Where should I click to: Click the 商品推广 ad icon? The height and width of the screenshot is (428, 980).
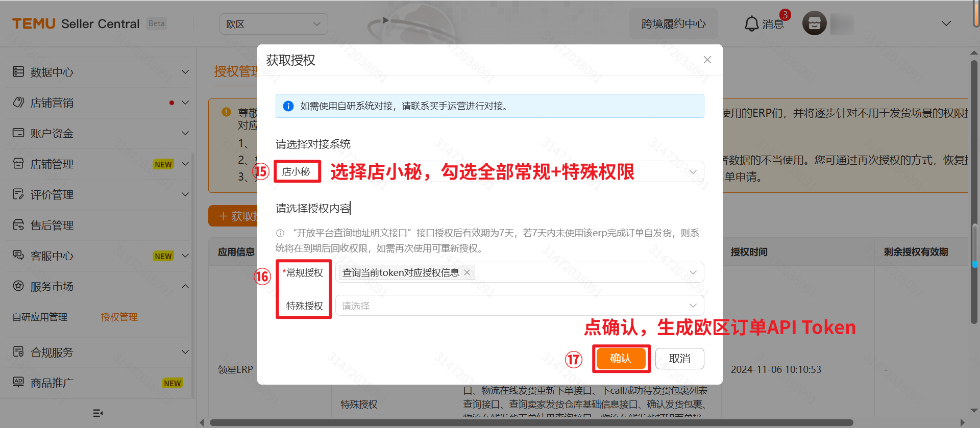point(18,383)
